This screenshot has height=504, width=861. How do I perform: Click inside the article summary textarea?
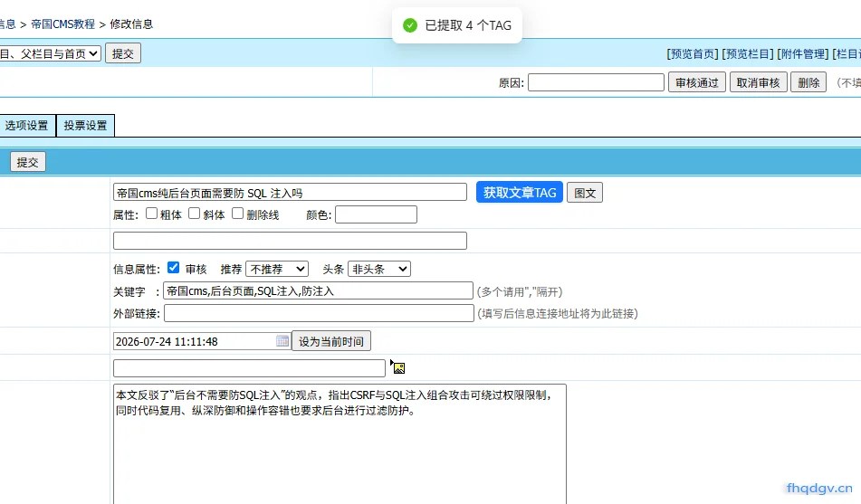(x=340, y=443)
